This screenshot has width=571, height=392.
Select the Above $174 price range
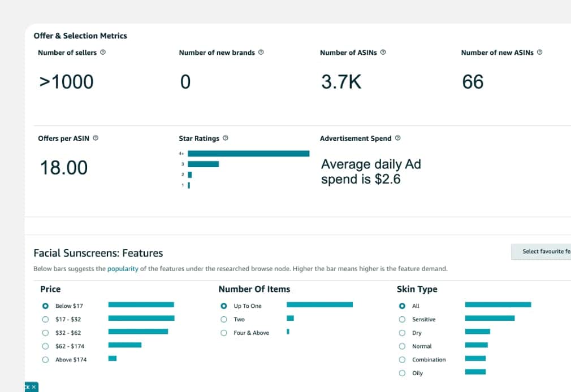[46, 359]
